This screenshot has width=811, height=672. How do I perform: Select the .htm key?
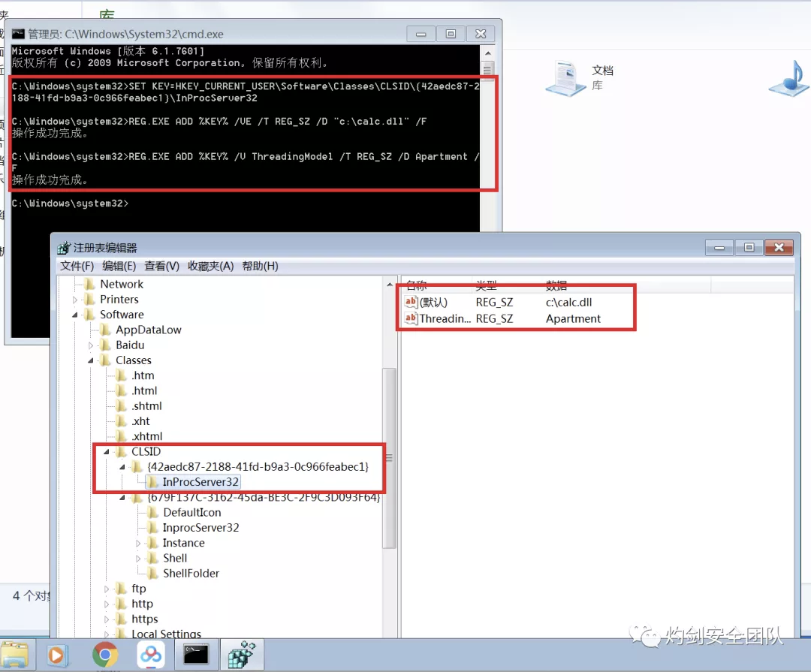(143, 375)
